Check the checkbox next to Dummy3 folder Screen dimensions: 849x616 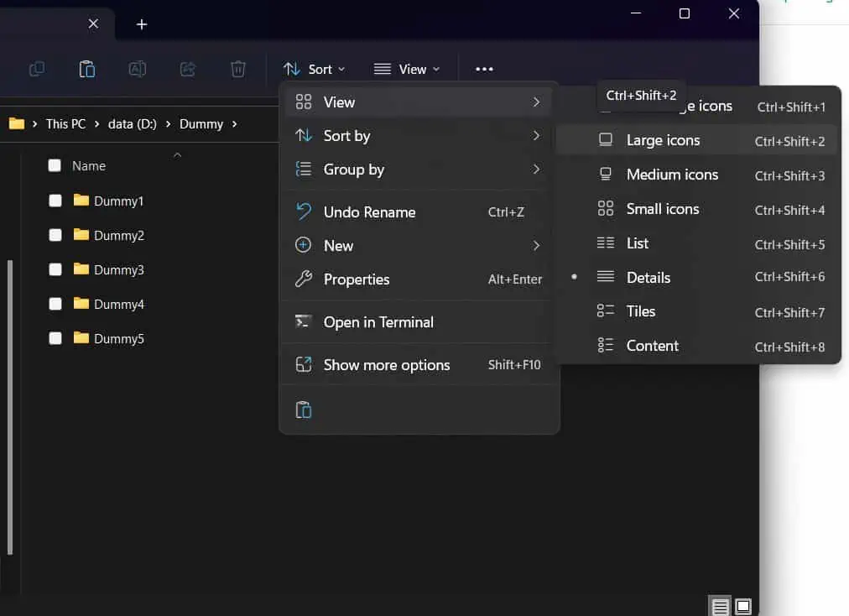pyautogui.click(x=55, y=269)
